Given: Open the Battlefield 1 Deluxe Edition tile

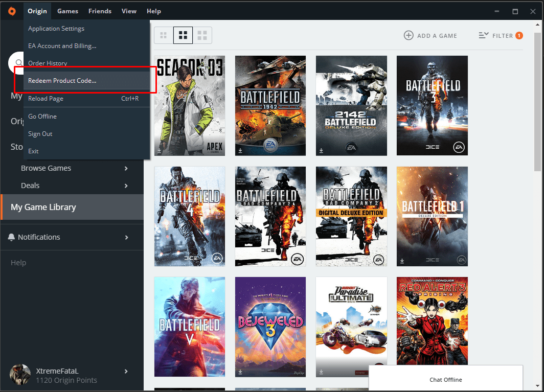Looking at the screenshot, I should click(x=432, y=216).
